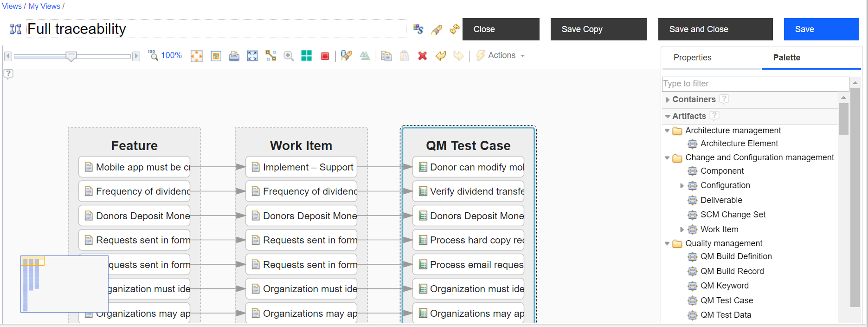Click the auto-layout nodes icon
The height and width of the screenshot is (327, 868).
271,56
